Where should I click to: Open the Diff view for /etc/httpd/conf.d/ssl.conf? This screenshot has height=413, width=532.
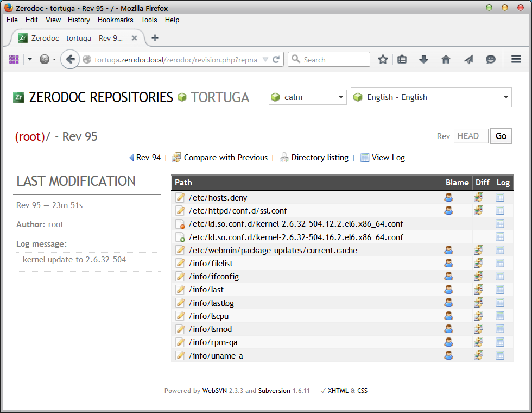[x=478, y=210]
